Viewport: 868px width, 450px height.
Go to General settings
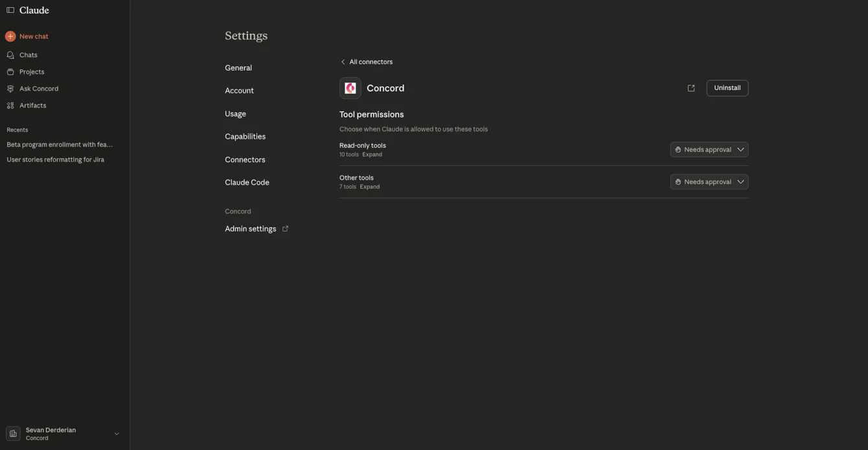[x=238, y=68]
